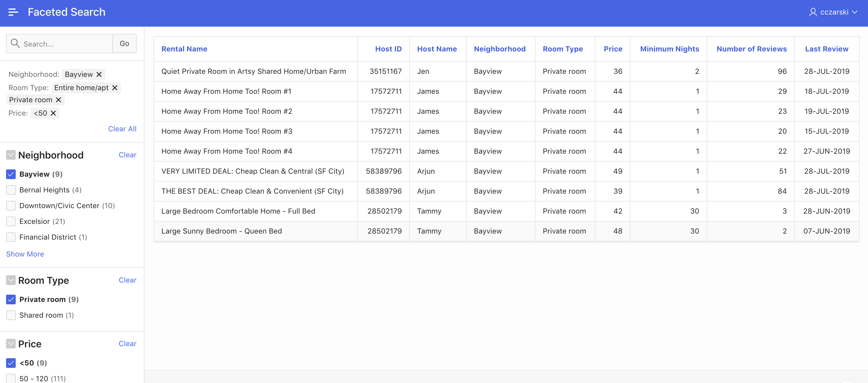The image size is (868, 383).
Task: Remove the Bayview neighborhood filter chip
Action: coord(99,74)
